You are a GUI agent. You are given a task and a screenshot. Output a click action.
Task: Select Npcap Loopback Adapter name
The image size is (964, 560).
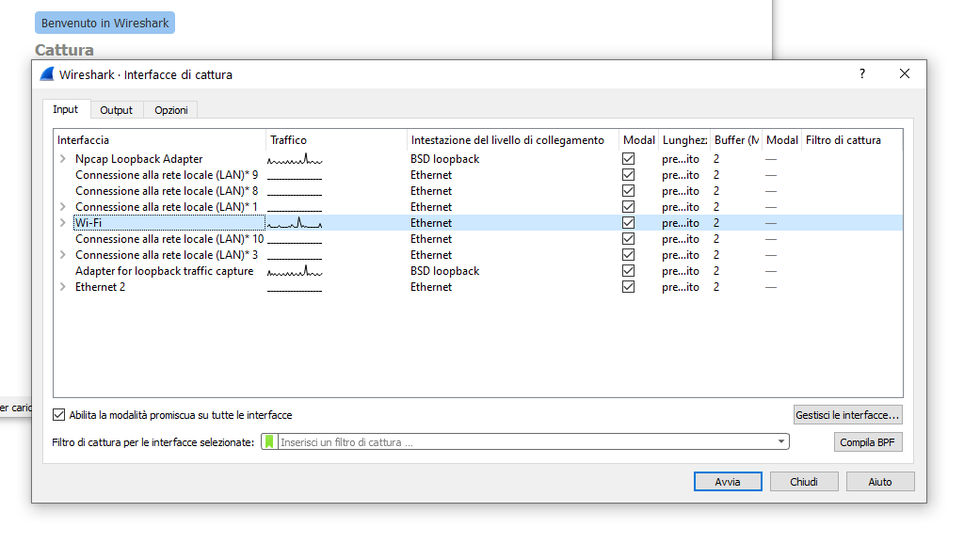(x=139, y=159)
